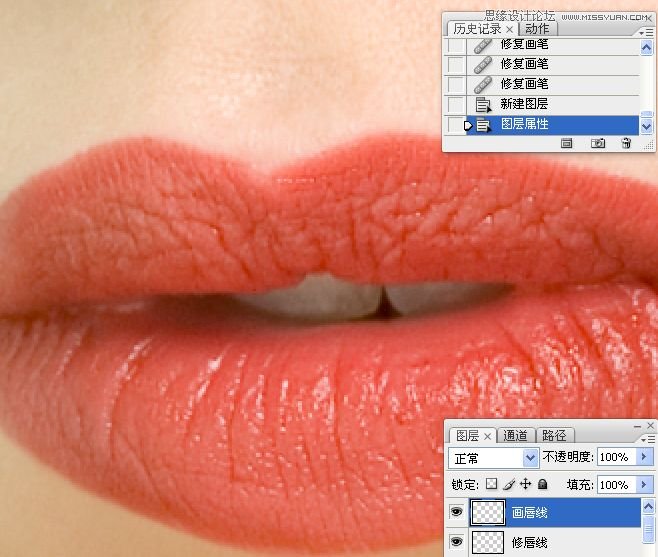Close the 图层 tab with its x
The image size is (658, 557).
(487, 437)
